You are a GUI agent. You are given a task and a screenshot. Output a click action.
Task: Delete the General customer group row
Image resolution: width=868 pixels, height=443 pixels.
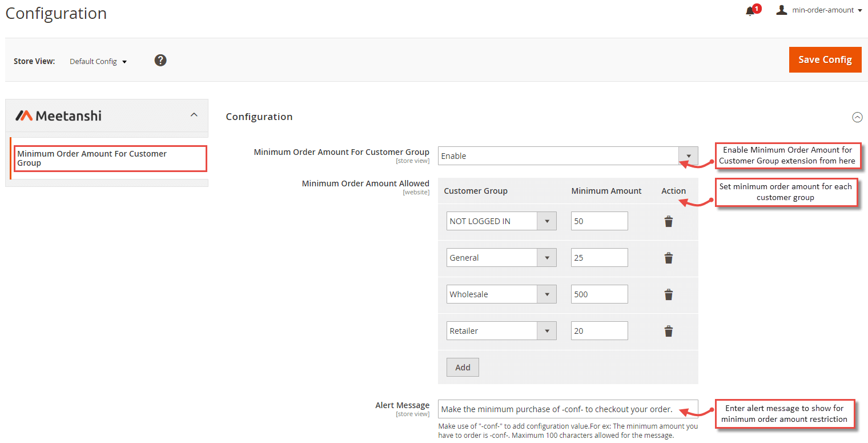[x=668, y=258]
